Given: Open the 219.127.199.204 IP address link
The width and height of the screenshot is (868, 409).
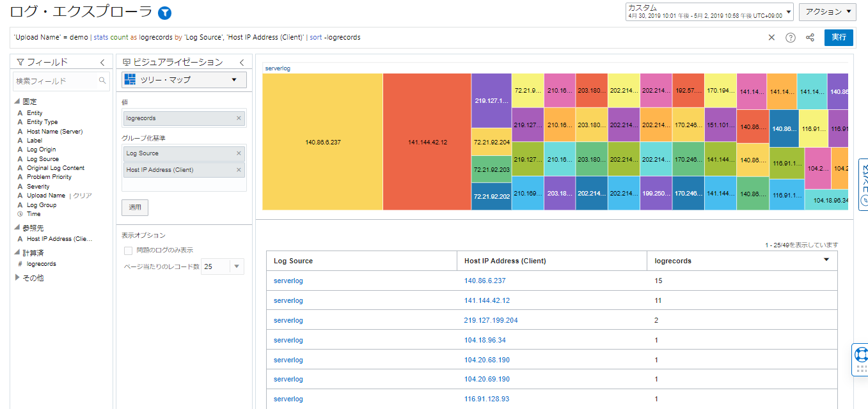Looking at the screenshot, I should coord(491,320).
